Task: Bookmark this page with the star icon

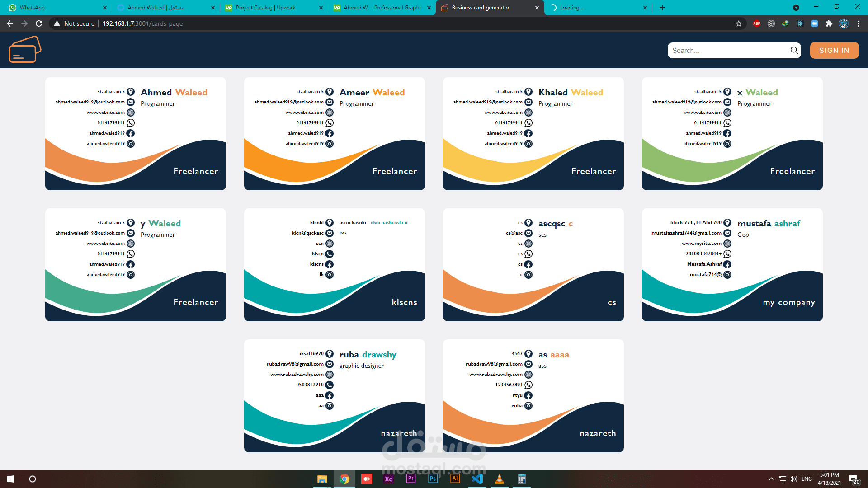Action: 739,23
